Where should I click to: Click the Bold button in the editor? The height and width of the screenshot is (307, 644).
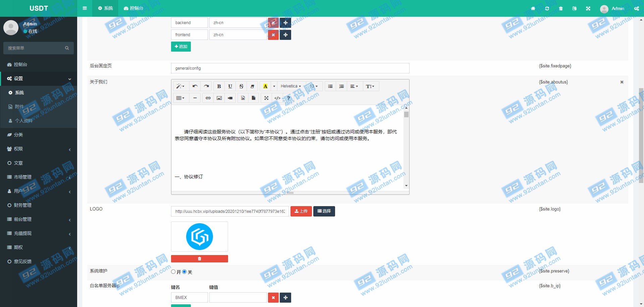tap(219, 86)
